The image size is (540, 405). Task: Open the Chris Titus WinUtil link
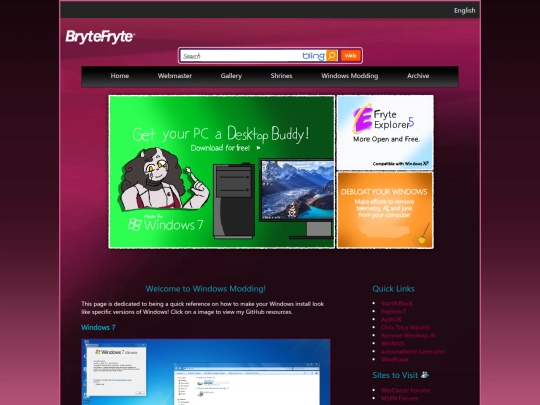[x=405, y=328]
